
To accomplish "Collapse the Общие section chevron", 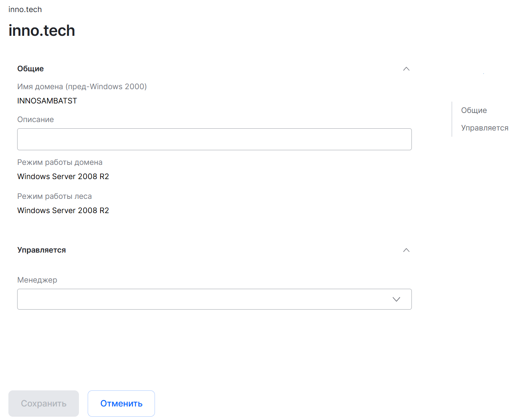I will point(406,69).
